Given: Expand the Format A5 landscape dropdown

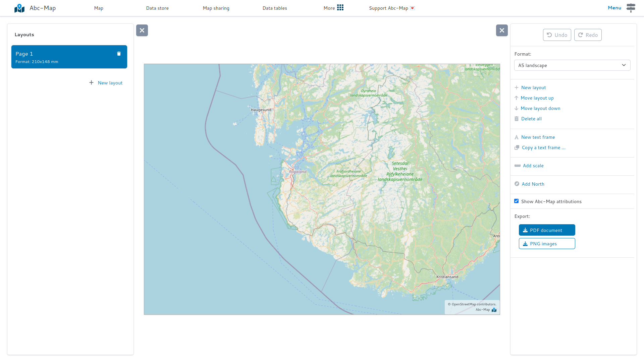Looking at the screenshot, I should (x=572, y=65).
